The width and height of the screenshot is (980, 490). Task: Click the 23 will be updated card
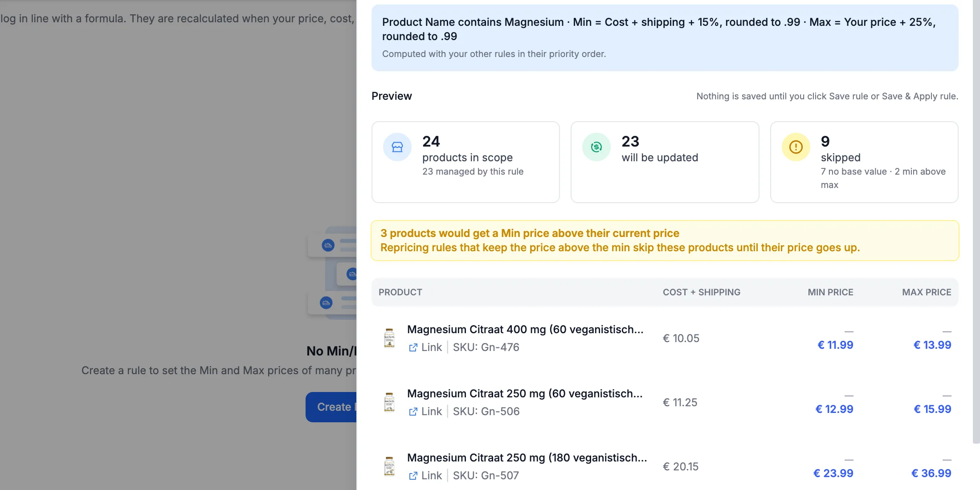(665, 162)
